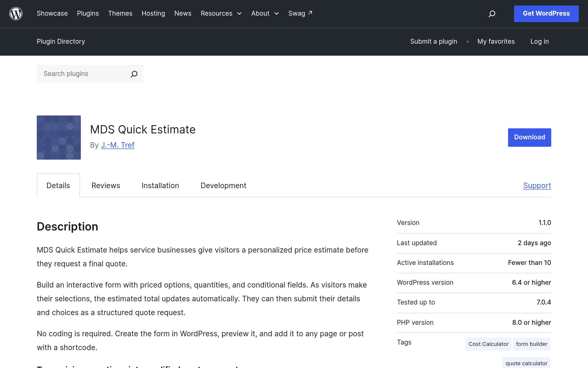Click Log in
588x368 pixels.
(539, 41)
